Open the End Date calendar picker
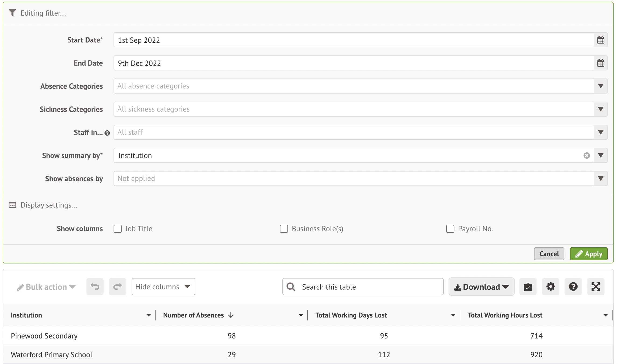 pyautogui.click(x=600, y=63)
